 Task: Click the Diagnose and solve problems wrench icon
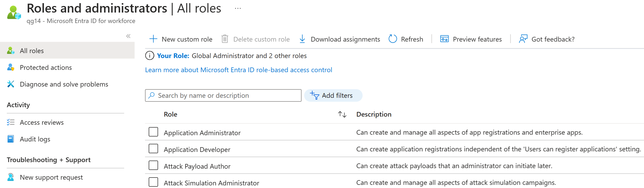tap(11, 84)
